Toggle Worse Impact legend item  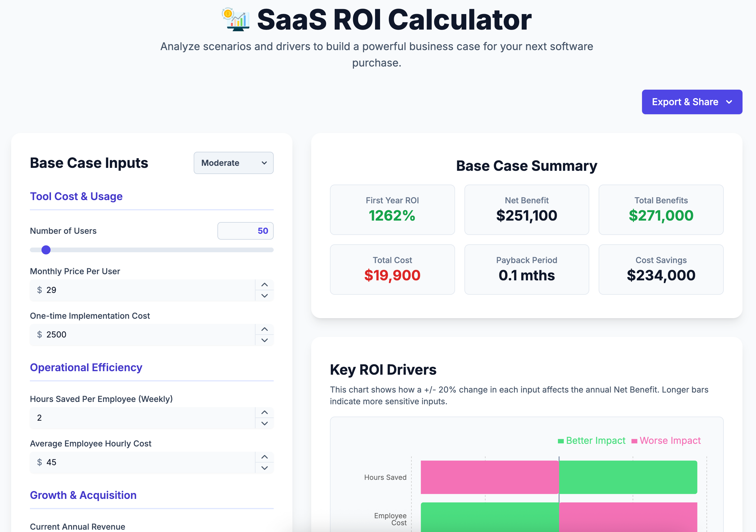pos(666,441)
